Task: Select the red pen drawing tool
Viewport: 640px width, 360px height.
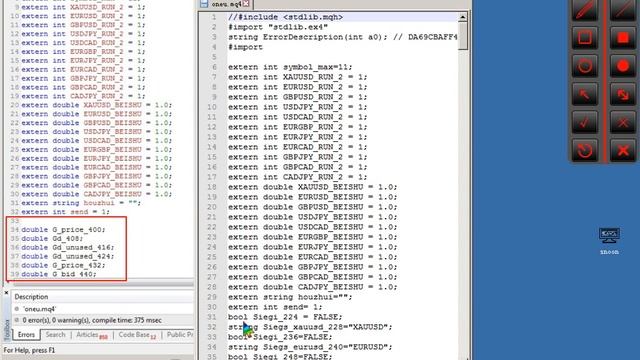Action: pos(584,10)
